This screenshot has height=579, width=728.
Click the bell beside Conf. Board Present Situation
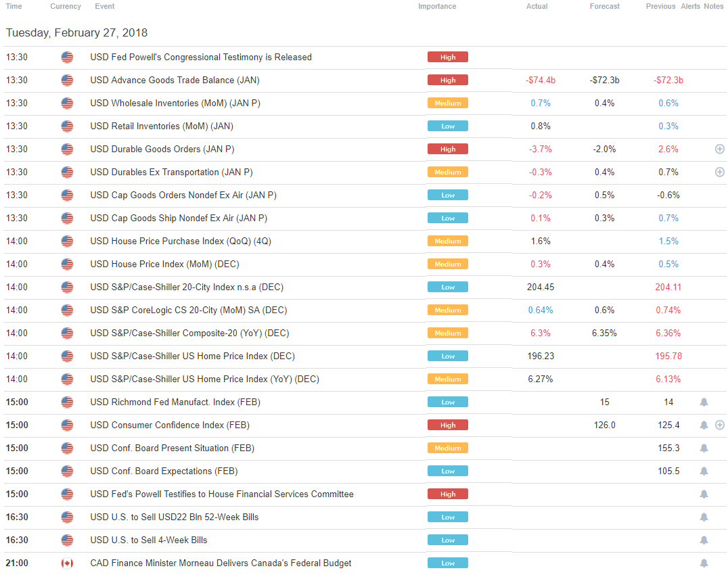[x=704, y=448]
